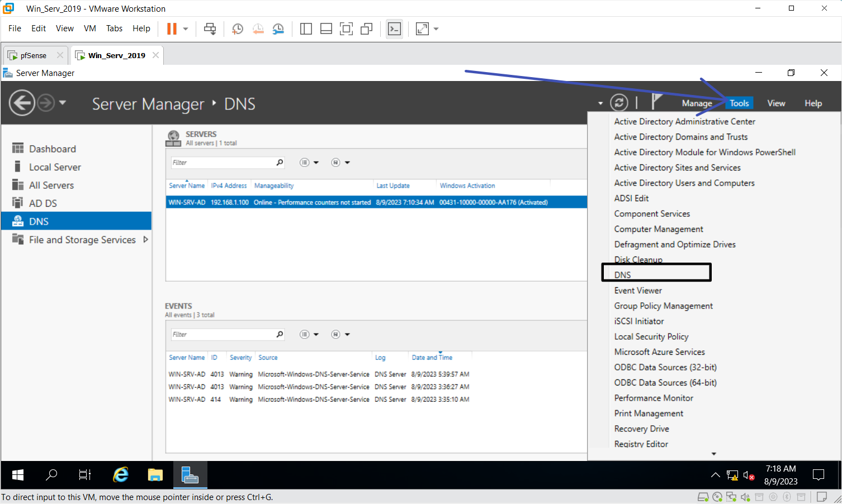Go back in Server Manager navigation

[22, 103]
